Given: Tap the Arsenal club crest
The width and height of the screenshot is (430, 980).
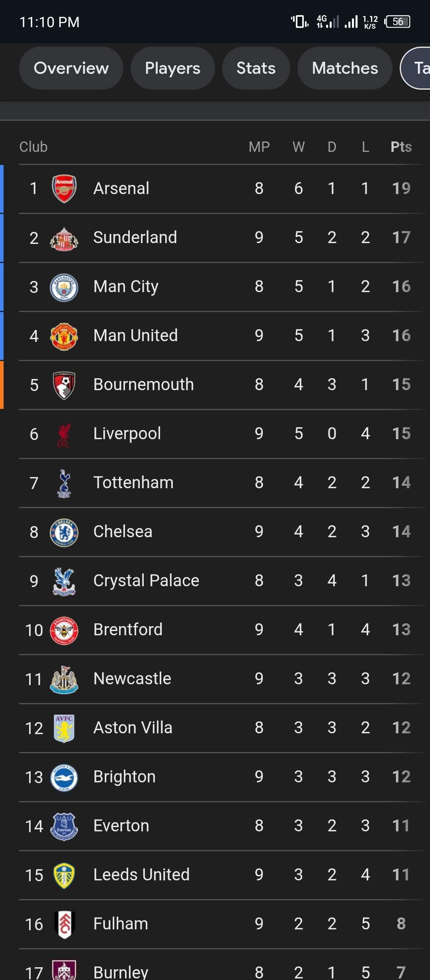Looking at the screenshot, I should tap(64, 189).
